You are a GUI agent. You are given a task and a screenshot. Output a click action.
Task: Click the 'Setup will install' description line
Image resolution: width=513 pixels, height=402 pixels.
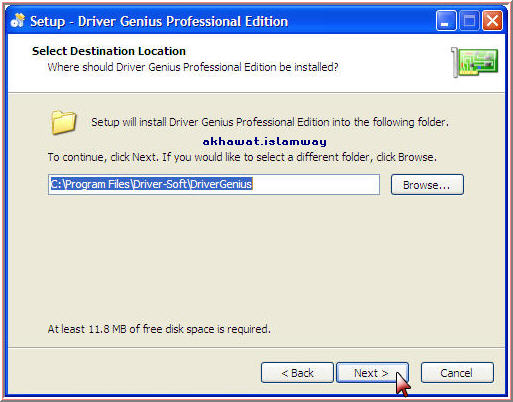tap(270, 122)
